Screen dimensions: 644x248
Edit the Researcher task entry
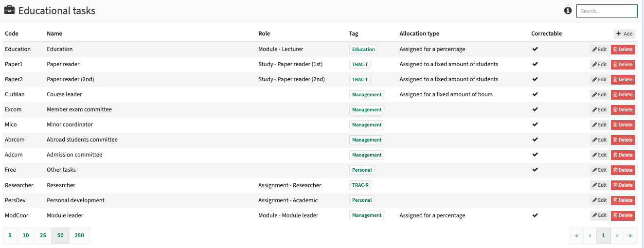click(x=599, y=185)
